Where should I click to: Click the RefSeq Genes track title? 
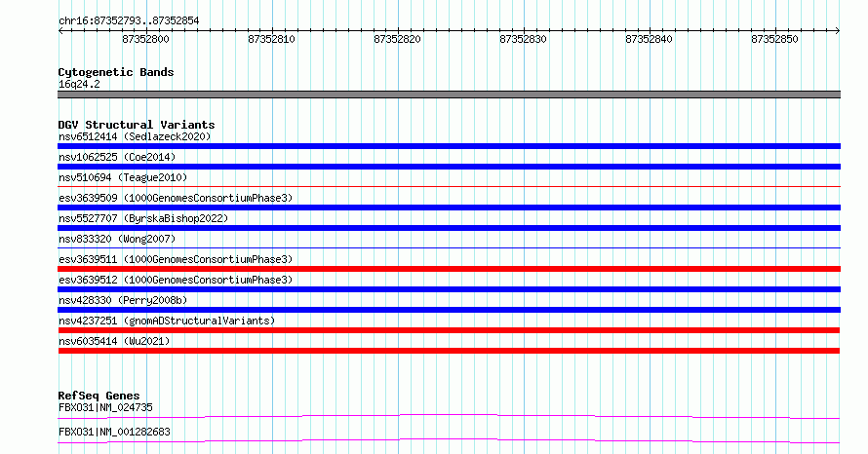(99, 396)
